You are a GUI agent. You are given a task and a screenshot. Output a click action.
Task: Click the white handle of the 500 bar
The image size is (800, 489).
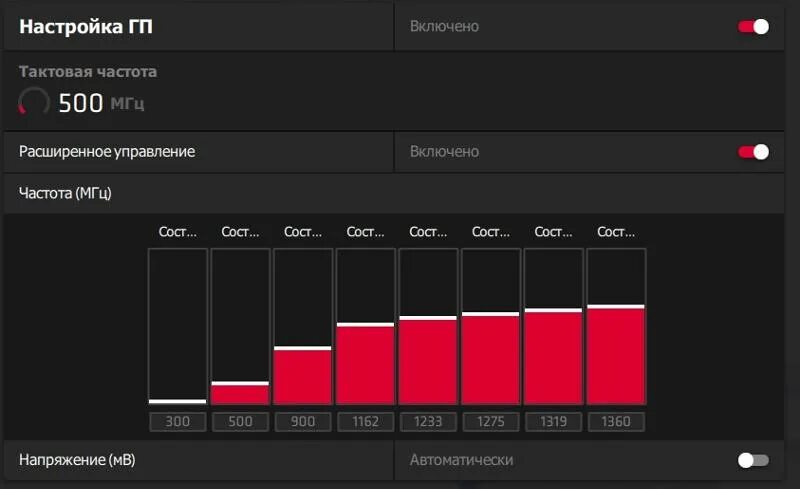click(x=240, y=383)
